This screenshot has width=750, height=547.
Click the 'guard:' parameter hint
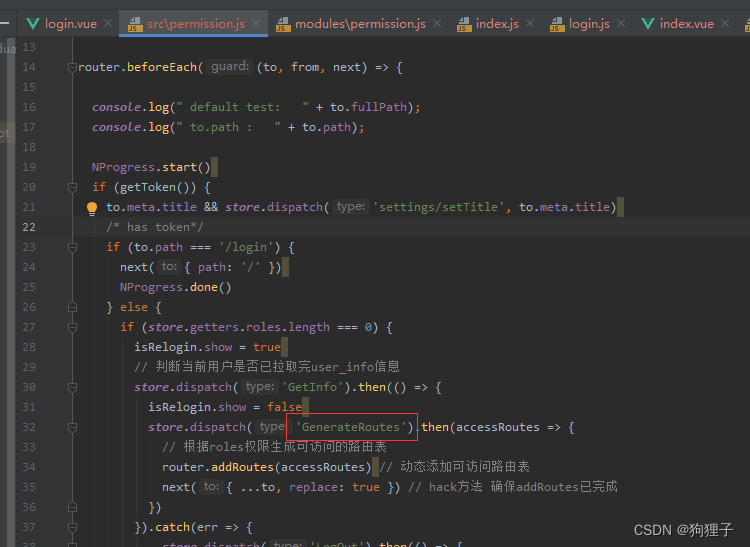click(230, 66)
